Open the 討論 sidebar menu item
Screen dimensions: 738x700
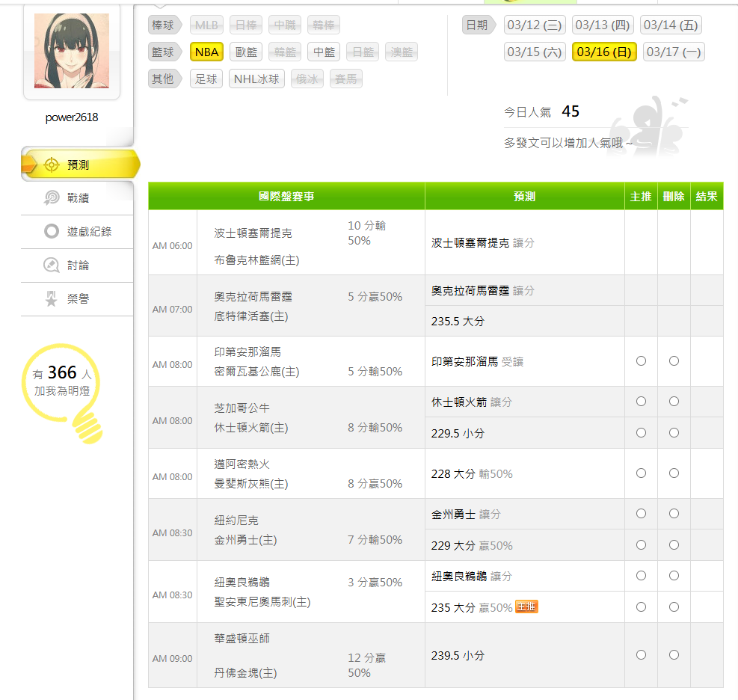point(77,265)
